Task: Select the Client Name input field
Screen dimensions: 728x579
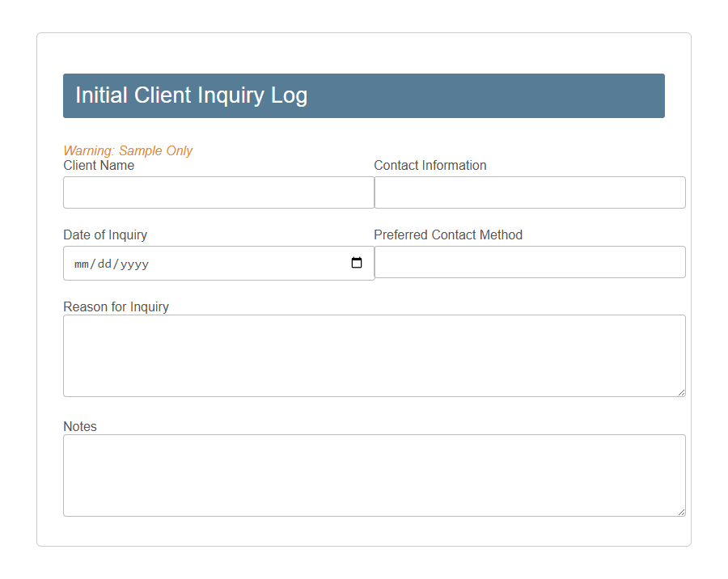Action: pos(218,192)
